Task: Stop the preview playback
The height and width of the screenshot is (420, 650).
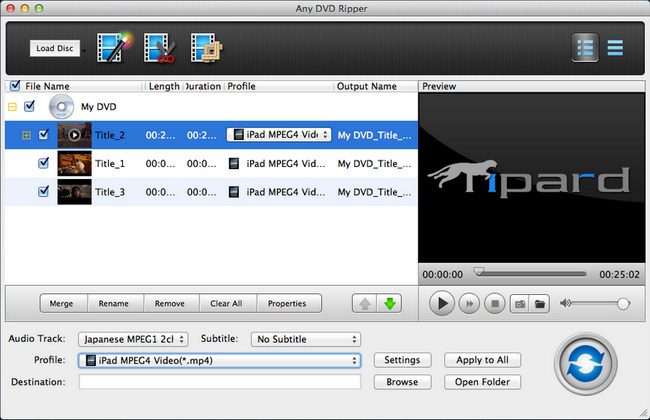Action: [495, 304]
